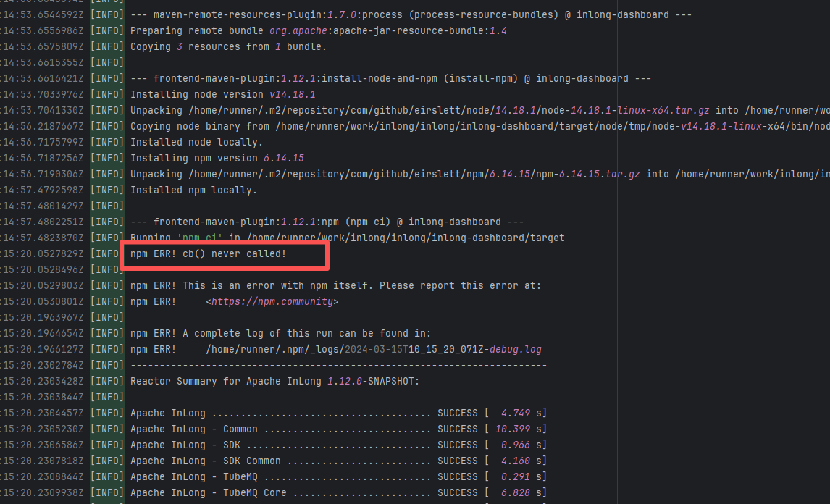
Task: Select the 'Copying node binary from' log line
Action: tap(464, 126)
